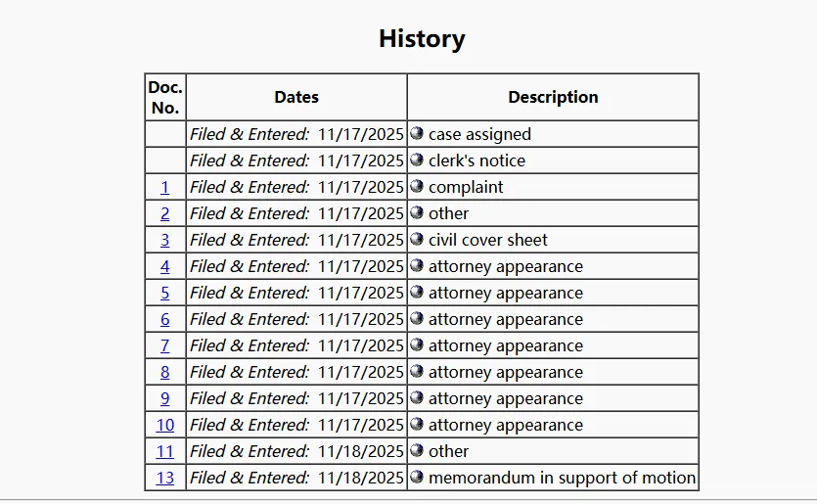Open document number 9 link
The image size is (817, 504).
tap(165, 398)
